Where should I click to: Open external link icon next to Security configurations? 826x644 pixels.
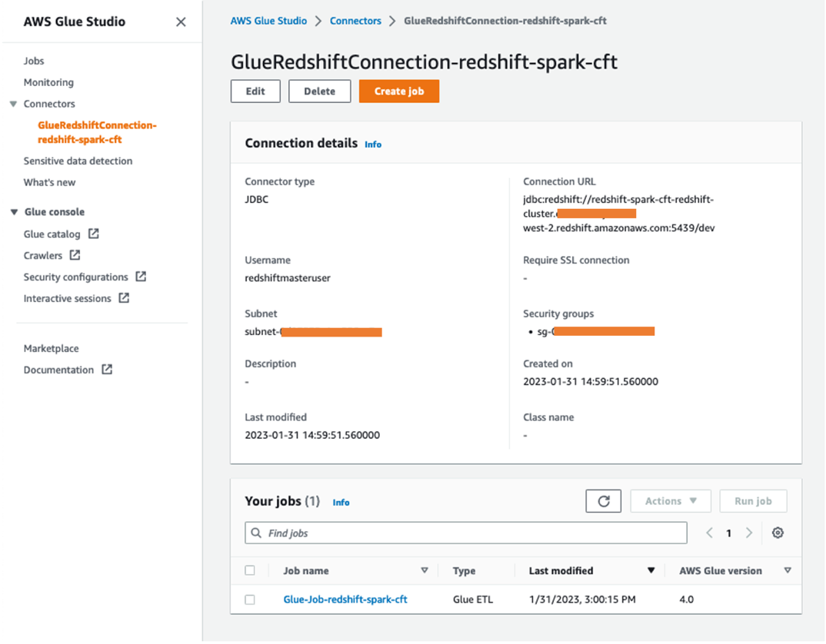142,277
